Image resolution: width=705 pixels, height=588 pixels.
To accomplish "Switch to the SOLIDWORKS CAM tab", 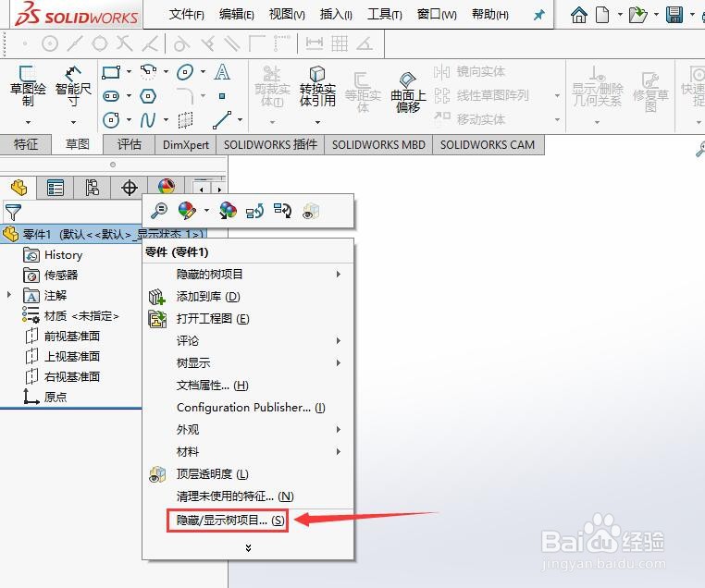I will [488, 144].
